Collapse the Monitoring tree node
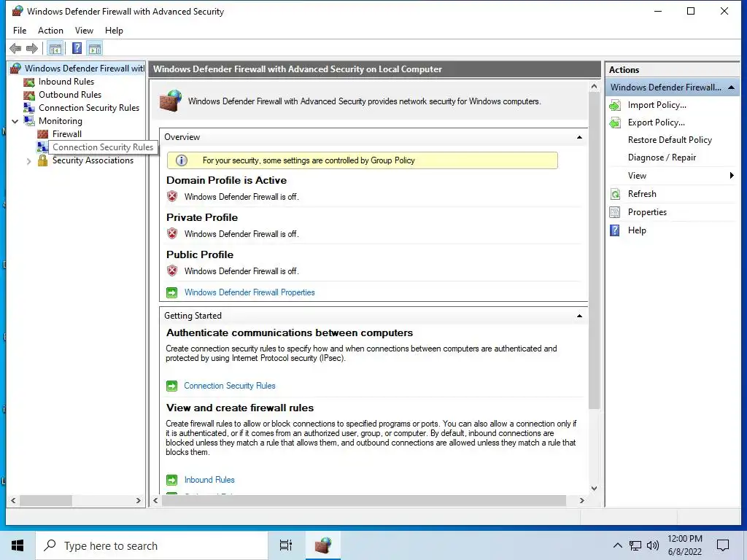The width and height of the screenshot is (747, 560). [15, 121]
